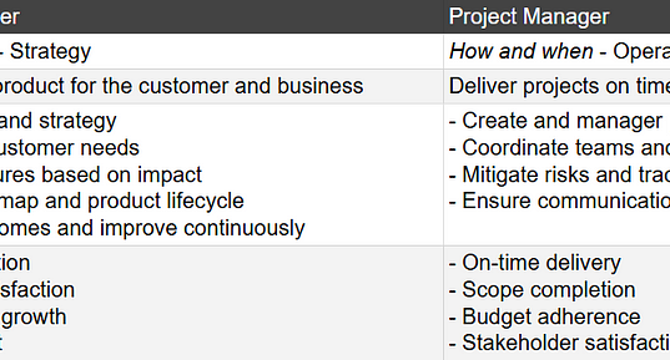Click the 'growth' metric line

click(33, 317)
